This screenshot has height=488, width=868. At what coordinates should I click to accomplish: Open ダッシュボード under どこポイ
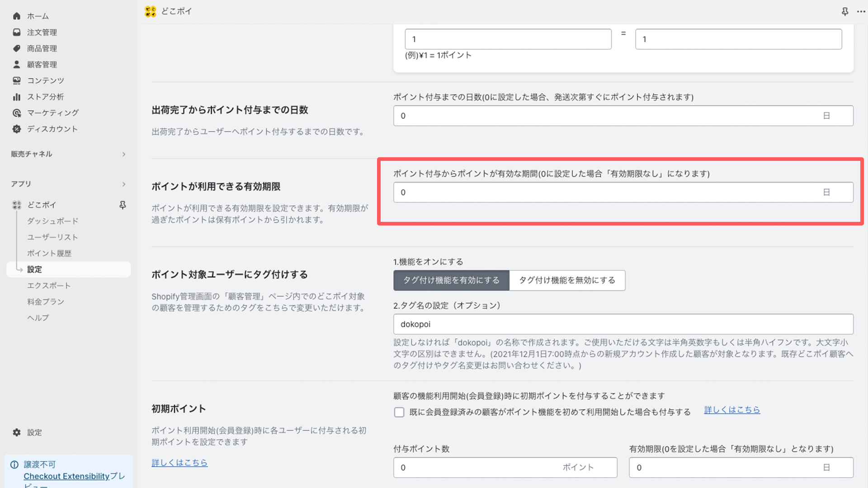click(53, 221)
